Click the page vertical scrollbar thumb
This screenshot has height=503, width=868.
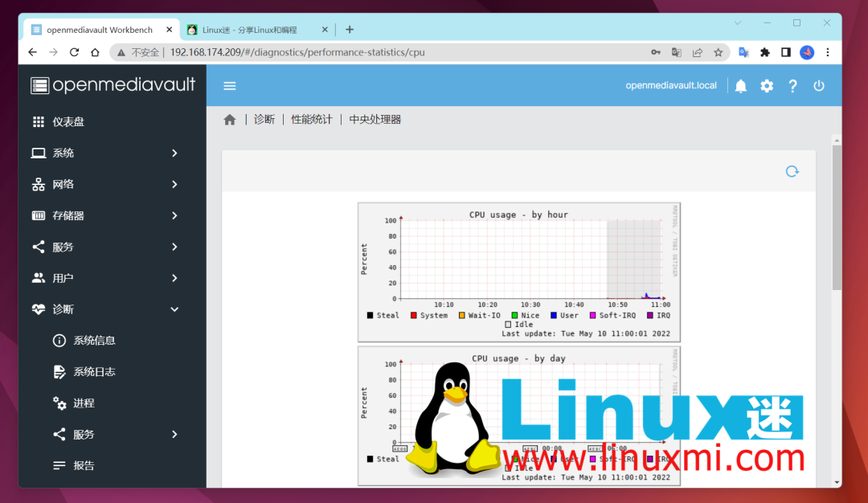[837, 217]
